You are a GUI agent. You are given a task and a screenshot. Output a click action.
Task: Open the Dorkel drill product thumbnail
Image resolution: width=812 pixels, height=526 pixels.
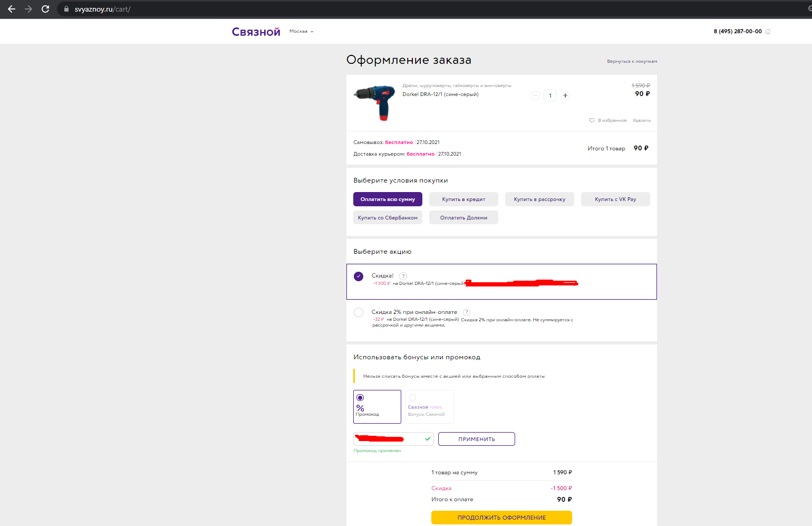pyautogui.click(x=375, y=103)
